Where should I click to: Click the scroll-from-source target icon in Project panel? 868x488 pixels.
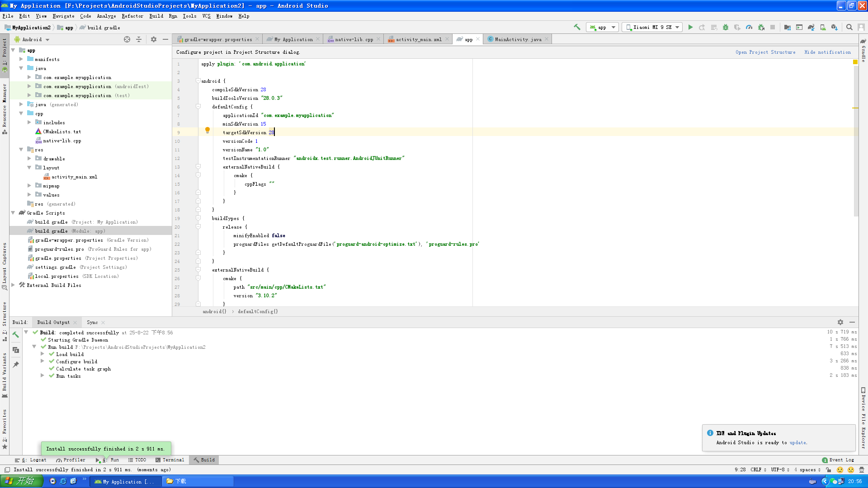127,39
